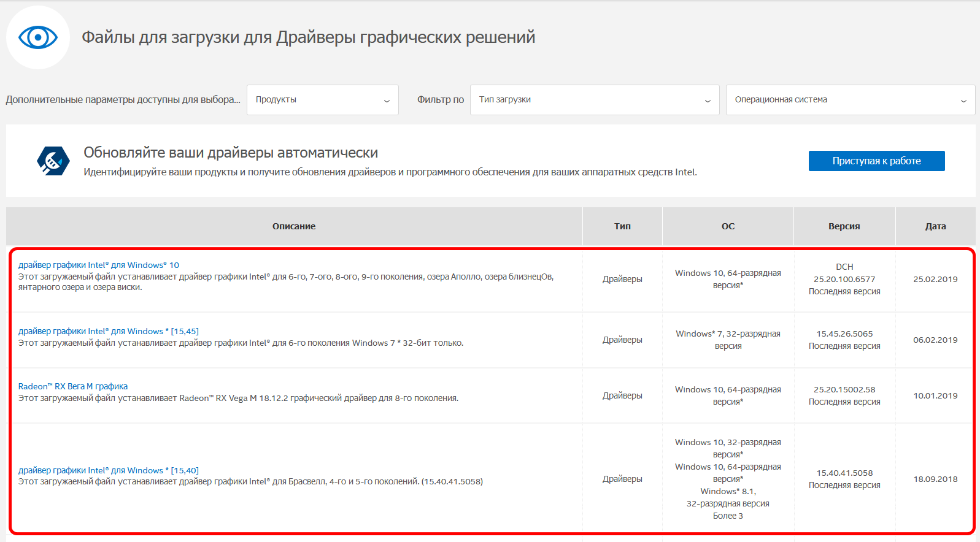Screen dimensions: 980x542
Task: Click the date 25.02.2019
Action: coord(935,279)
